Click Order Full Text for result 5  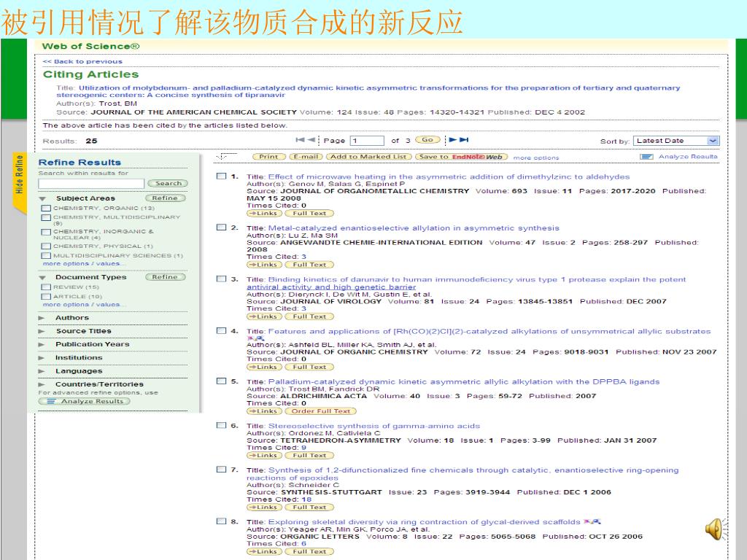pos(321,411)
